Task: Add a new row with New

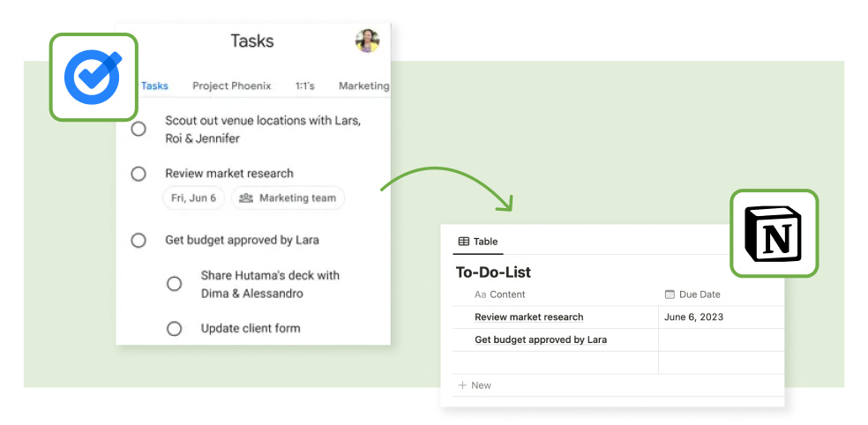Action: [x=475, y=385]
